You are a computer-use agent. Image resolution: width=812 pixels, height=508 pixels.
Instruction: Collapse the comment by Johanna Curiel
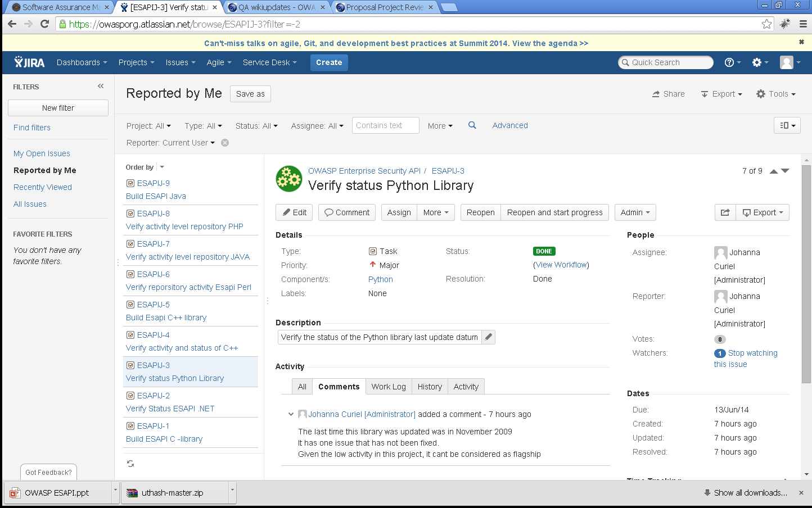pos(291,414)
